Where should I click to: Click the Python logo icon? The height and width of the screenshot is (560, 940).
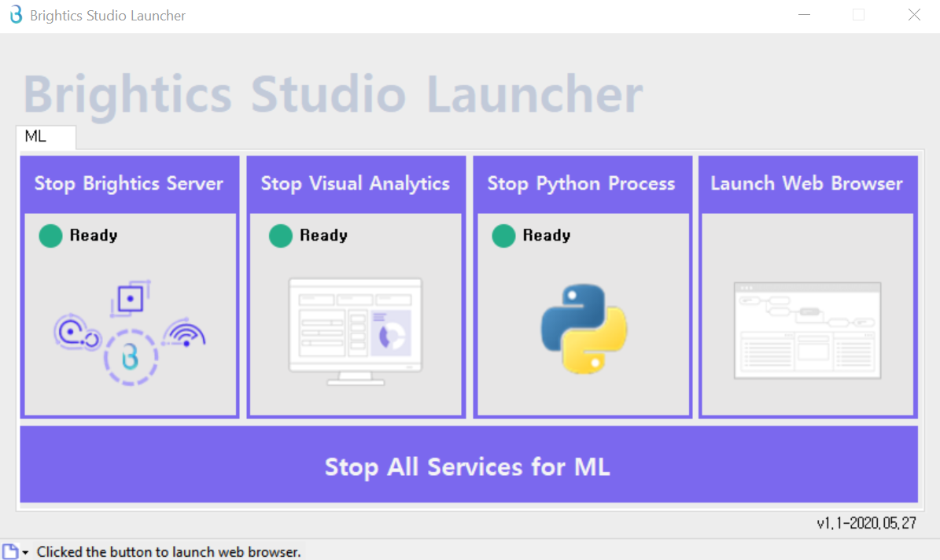click(x=584, y=329)
